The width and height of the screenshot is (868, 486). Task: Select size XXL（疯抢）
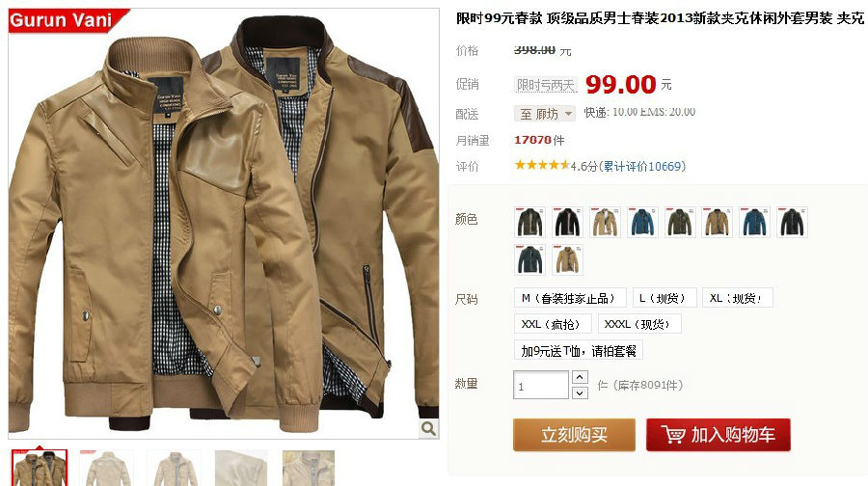point(553,324)
